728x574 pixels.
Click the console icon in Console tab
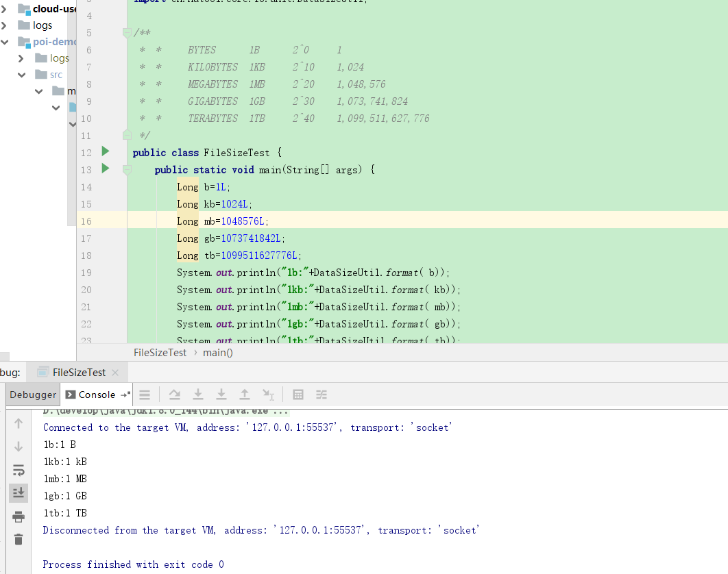(x=71, y=395)
